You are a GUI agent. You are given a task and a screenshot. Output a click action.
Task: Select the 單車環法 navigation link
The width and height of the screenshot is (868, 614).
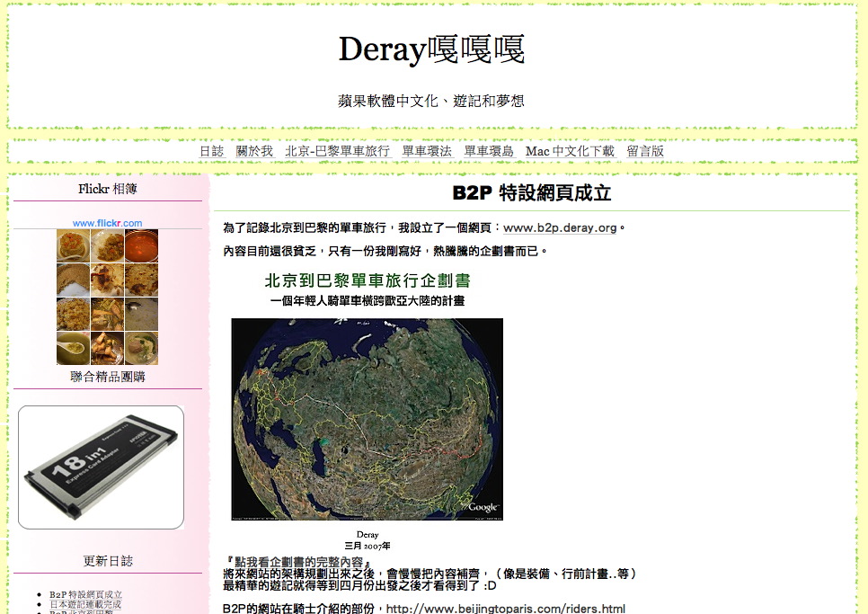(x=427, y=151)
